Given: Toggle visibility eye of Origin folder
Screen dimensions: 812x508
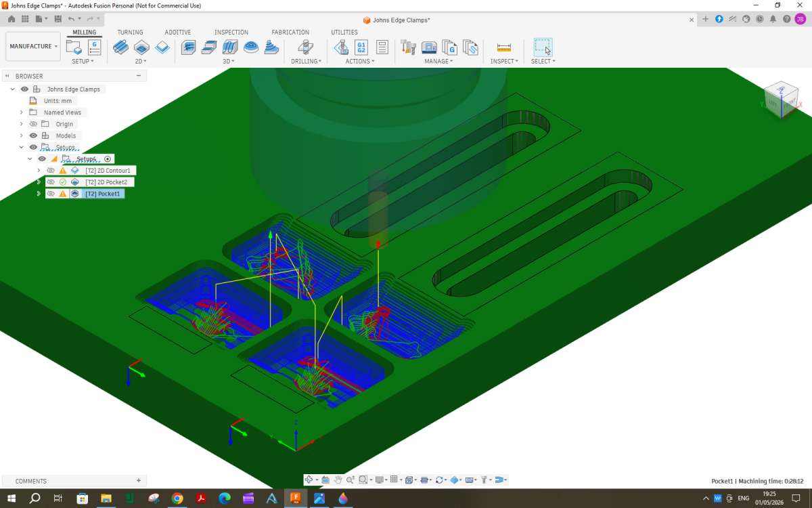Looking at the screenshot, I should pyautogui.click(x=33, y=124).
